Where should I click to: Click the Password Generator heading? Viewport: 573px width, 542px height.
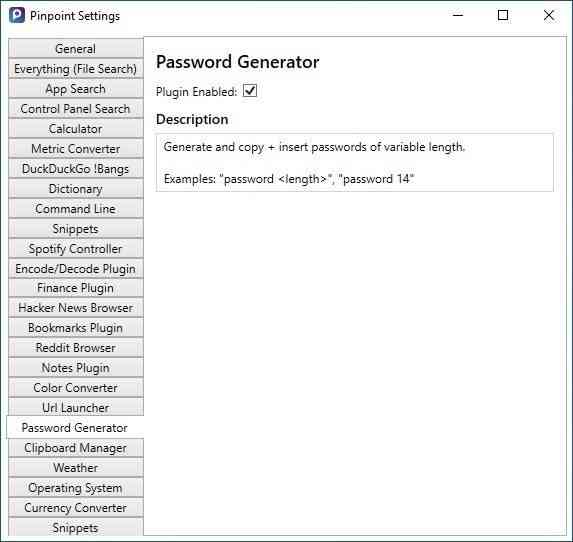click(x=238, y=62)
